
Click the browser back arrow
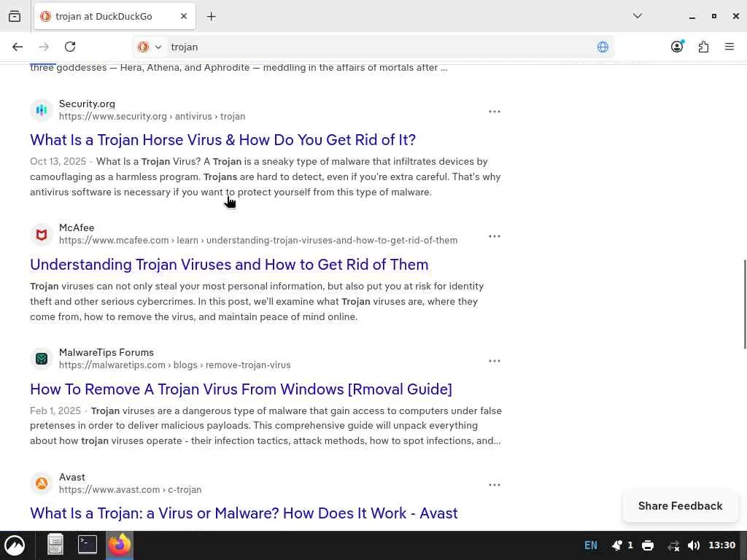18,47
